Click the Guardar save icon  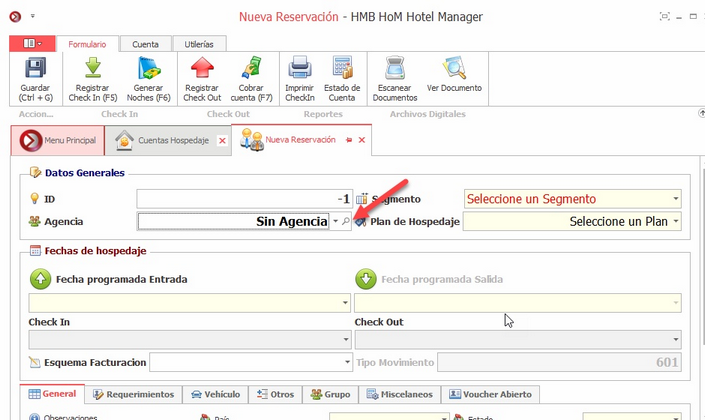point(35,69)
